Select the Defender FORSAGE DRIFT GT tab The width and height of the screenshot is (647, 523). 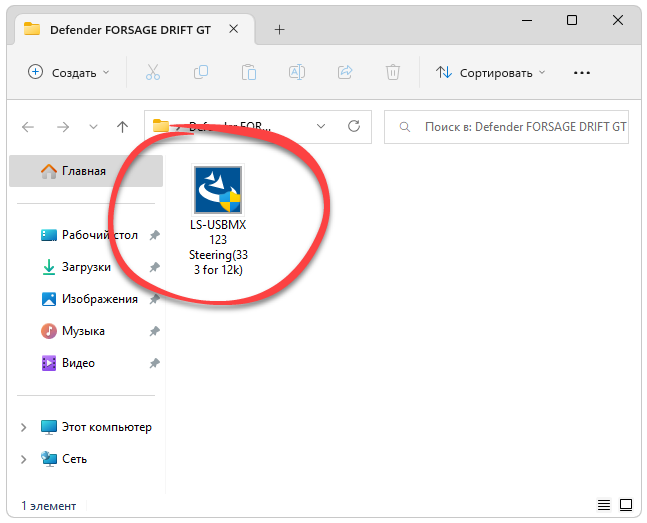(x=130, y=30)
